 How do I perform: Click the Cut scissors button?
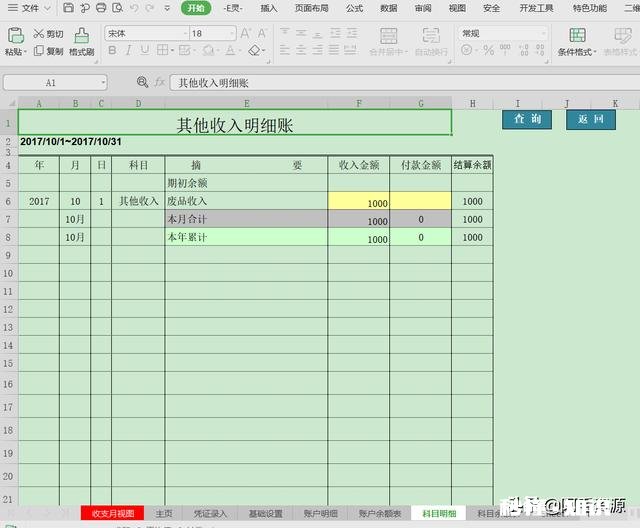48,34
